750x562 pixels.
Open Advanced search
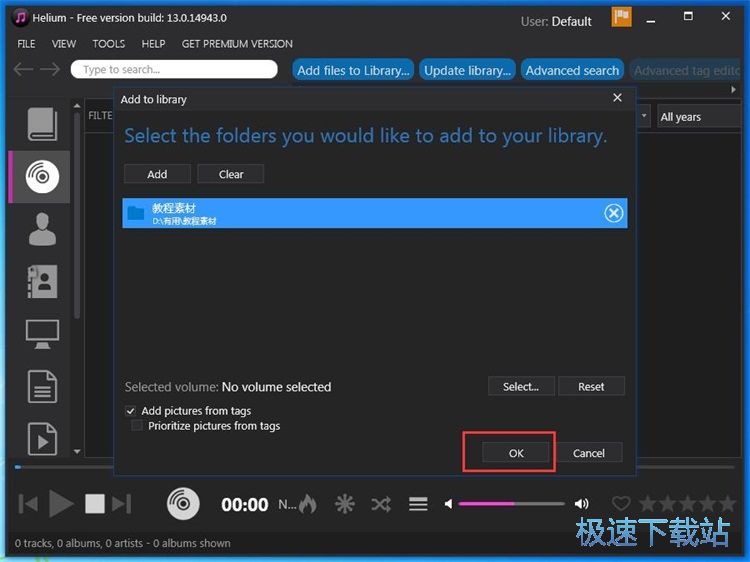572,70
